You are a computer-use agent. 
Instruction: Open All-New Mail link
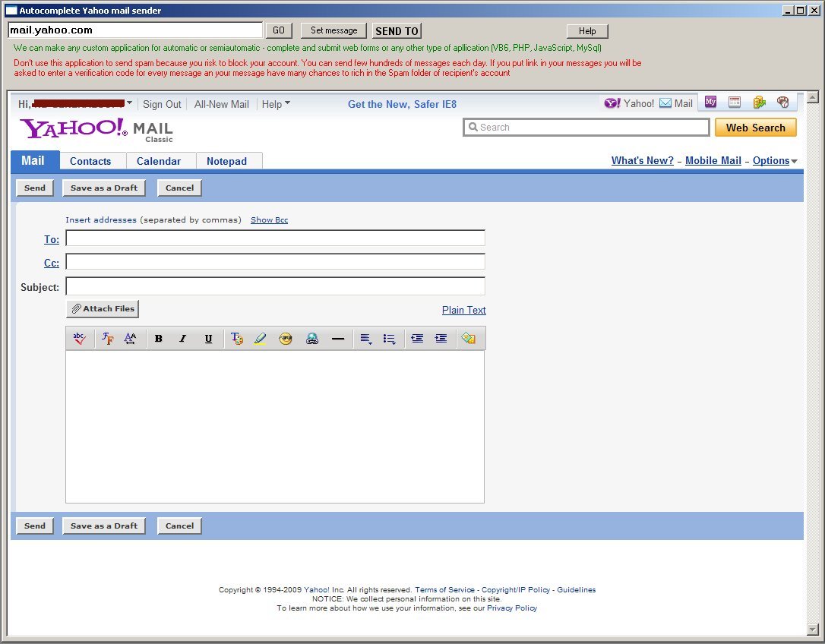pyautogui.click(x=222, y=104)
